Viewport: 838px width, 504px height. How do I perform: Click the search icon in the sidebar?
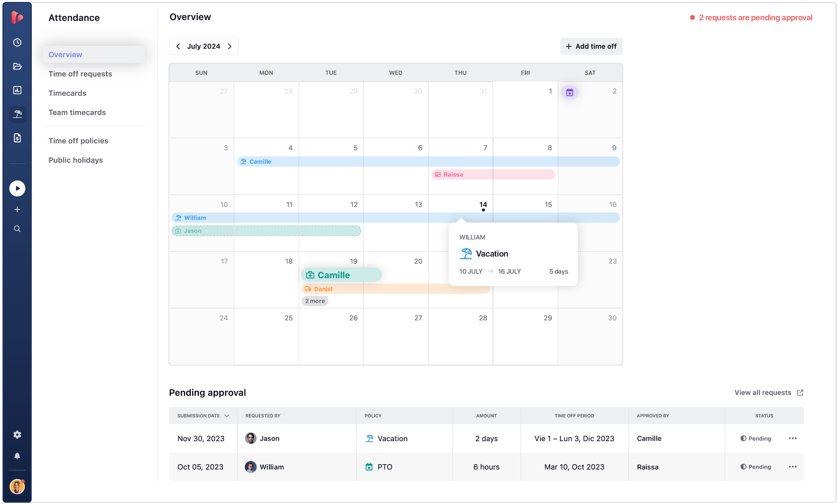(x=17, y=229)
